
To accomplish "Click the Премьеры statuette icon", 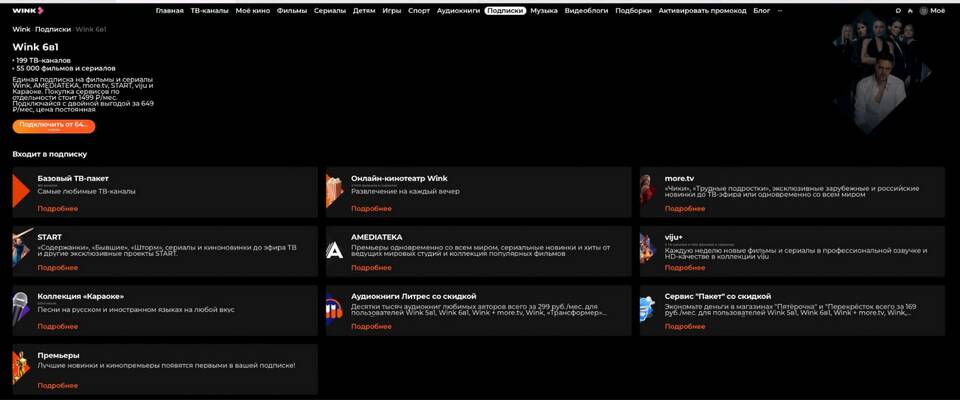I will point(22,368).
